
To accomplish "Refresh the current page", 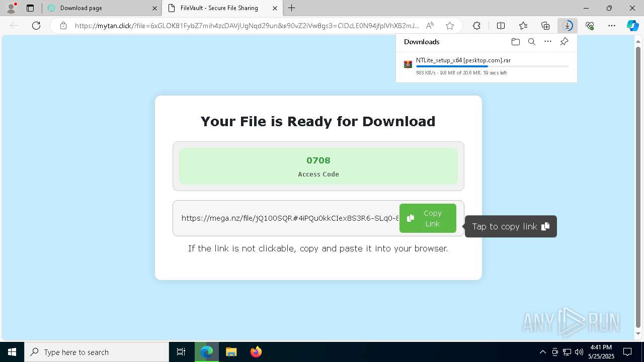I will click(x=36, y=26).
